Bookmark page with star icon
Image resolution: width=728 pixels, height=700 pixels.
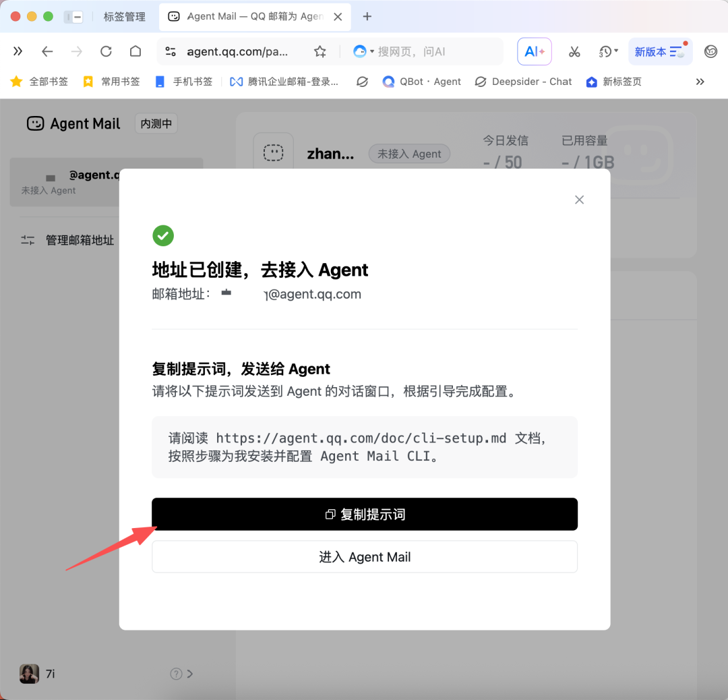pyautogui.click(x=320, y=51)
